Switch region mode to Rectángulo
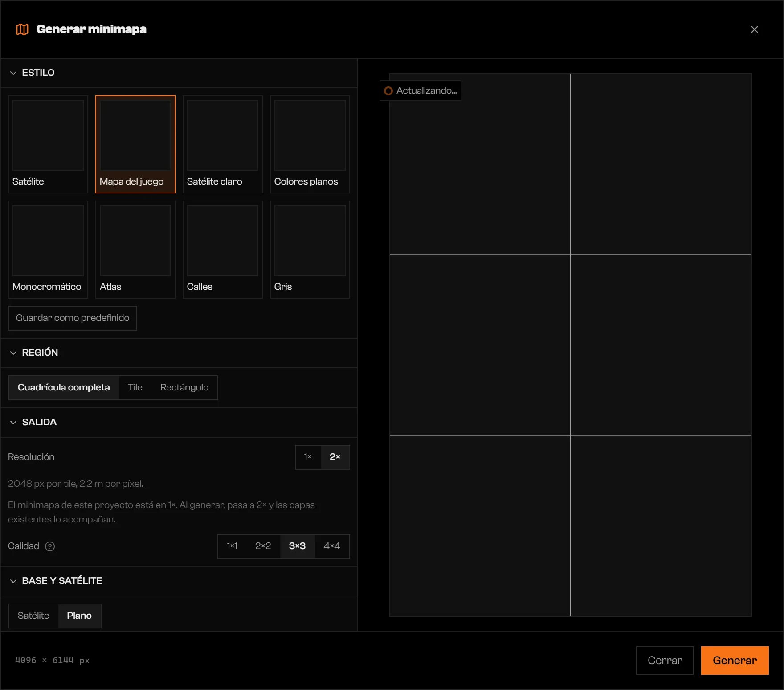 [x=184, y=388]
